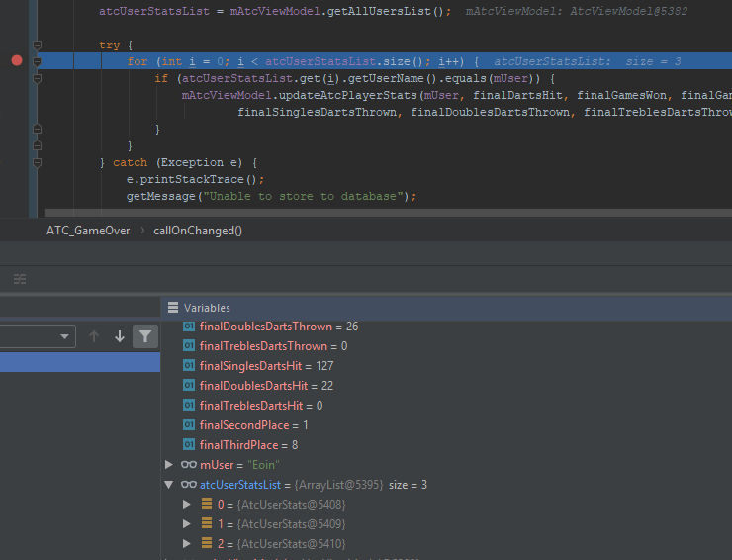The width and height of the screenshot is (732, 560).
Task: Click variable icon of finalTreblesDartsHit
Action: (x=189, y=405)
